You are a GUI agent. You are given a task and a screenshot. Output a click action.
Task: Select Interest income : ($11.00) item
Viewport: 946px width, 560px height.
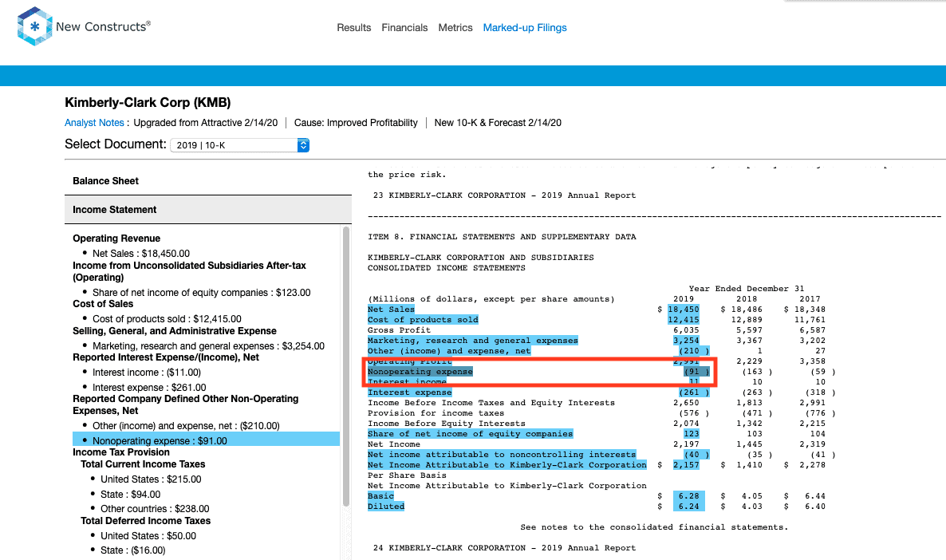click(x=147, y=373)
